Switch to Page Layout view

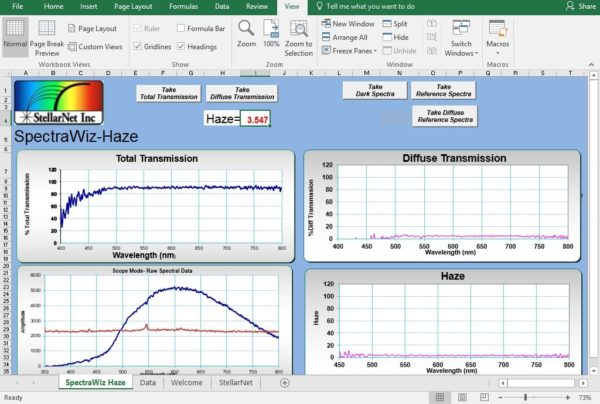[92, 28]
